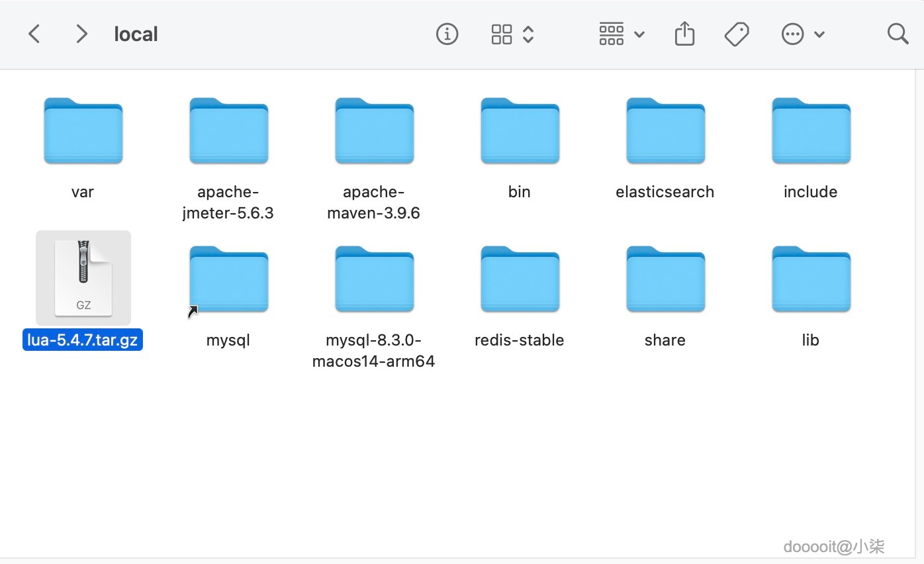Select the mysql-8.3.0-macos14-arm64 folder icon
The width and height of the screenshot is (924, 564).
[375, 279]
